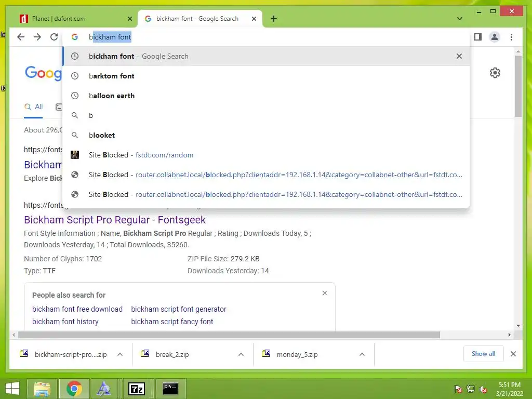
Task: Open the fstdt.com/random Site Blocked suggestion
Action: click(x=267, y=155)
